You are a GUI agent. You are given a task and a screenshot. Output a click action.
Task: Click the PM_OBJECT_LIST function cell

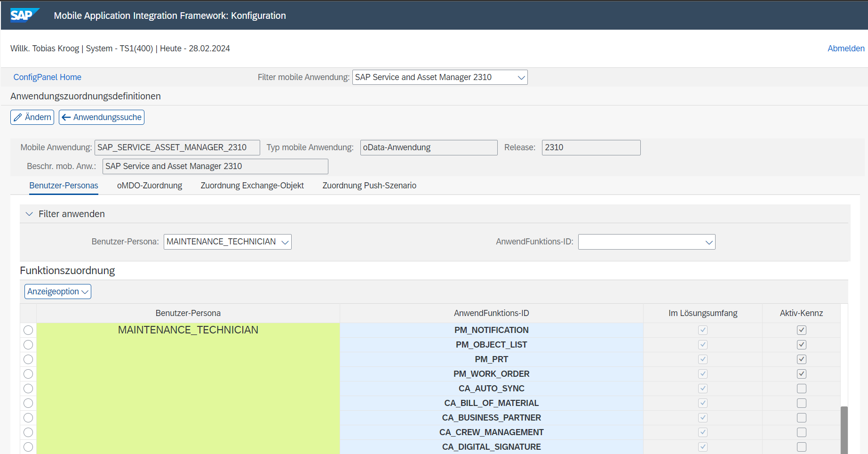(x=491, y=345)
